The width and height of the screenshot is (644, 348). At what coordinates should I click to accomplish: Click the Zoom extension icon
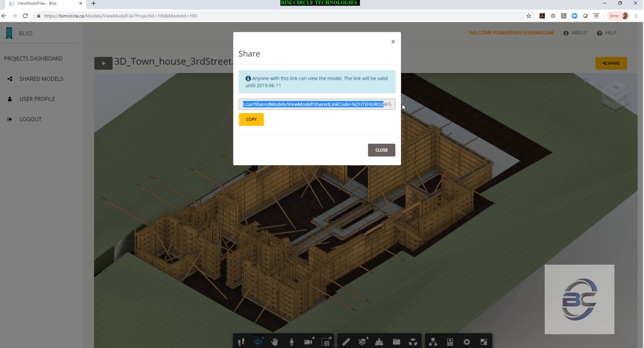[x=574, y=16]
